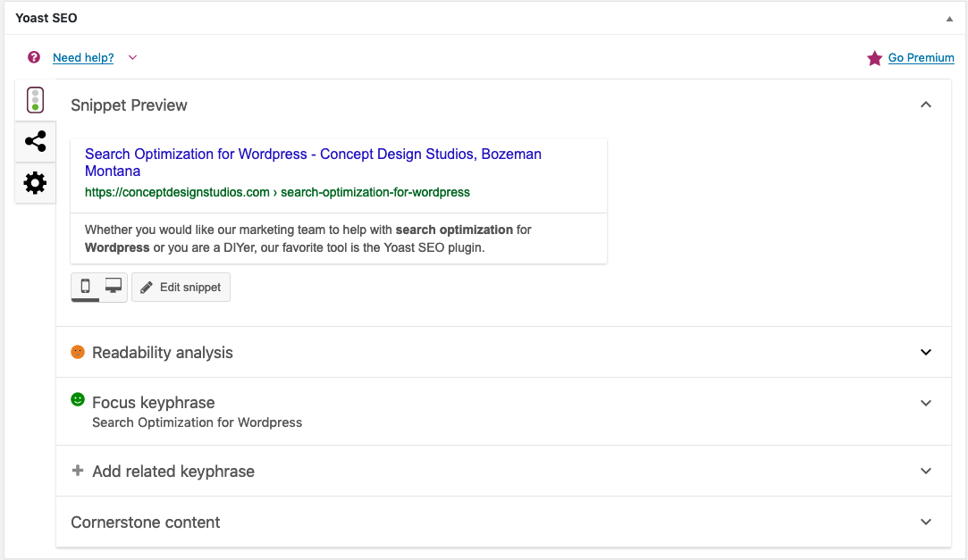Click the orange readability score icon
The image size is (968, 560).
click(78, 352)
